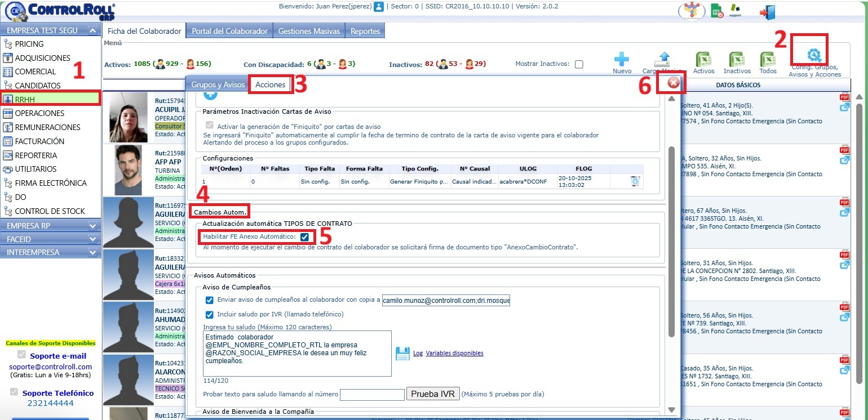Toggle Habilitar FE Anexo Automático checkbox
The height and width of the screenshot is (420, 868).
point(304,237)
